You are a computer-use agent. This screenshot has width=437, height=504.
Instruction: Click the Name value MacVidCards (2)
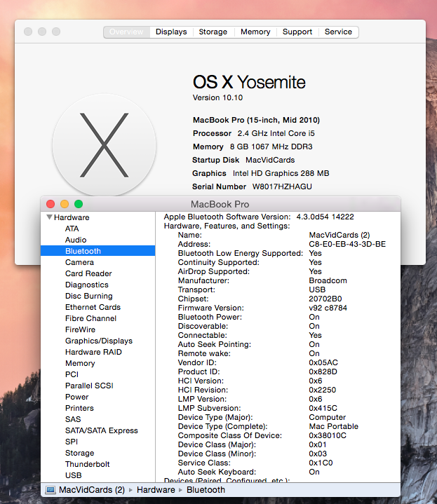339,236
